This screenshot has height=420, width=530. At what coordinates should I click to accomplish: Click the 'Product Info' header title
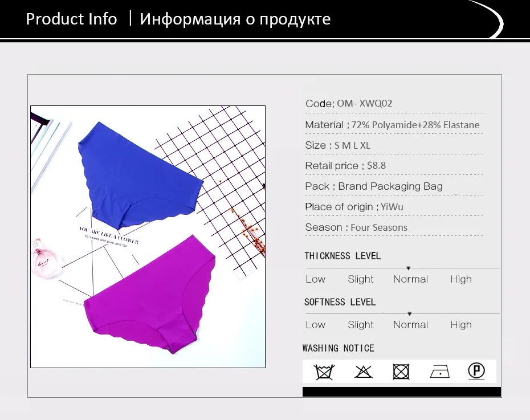point(71,19)
